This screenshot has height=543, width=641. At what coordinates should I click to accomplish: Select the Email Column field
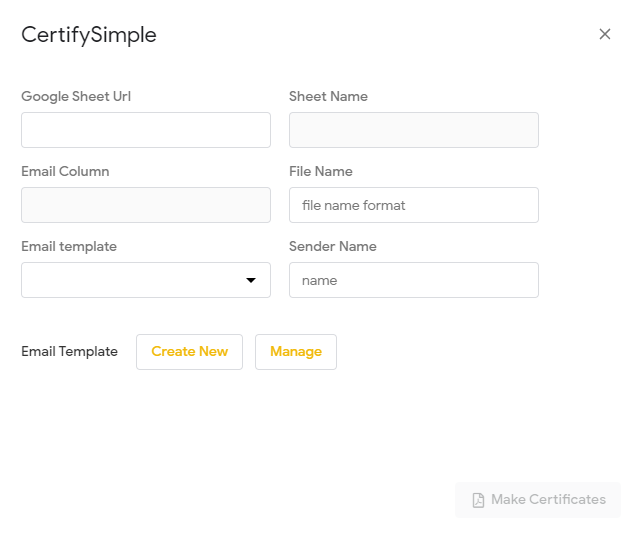click(146, 205)
